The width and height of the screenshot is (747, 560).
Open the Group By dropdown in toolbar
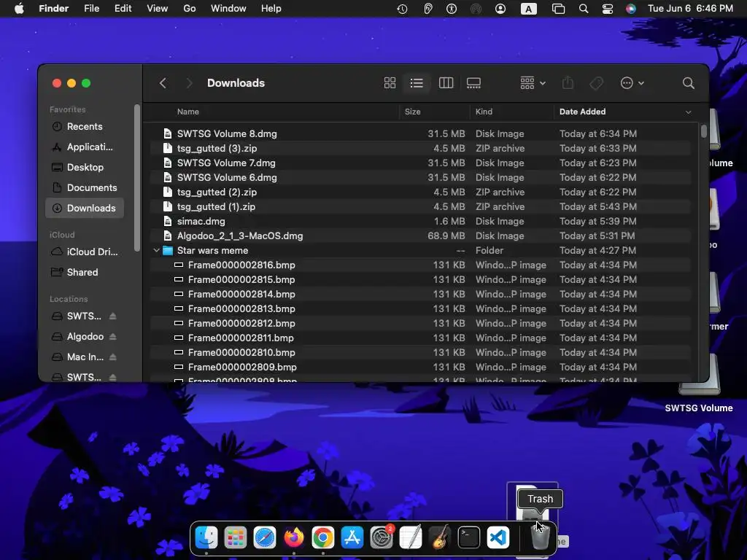click(533, 83)
